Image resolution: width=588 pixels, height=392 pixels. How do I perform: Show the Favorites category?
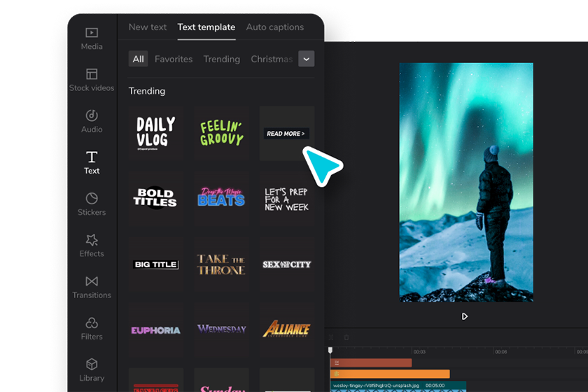coord(174,59)
